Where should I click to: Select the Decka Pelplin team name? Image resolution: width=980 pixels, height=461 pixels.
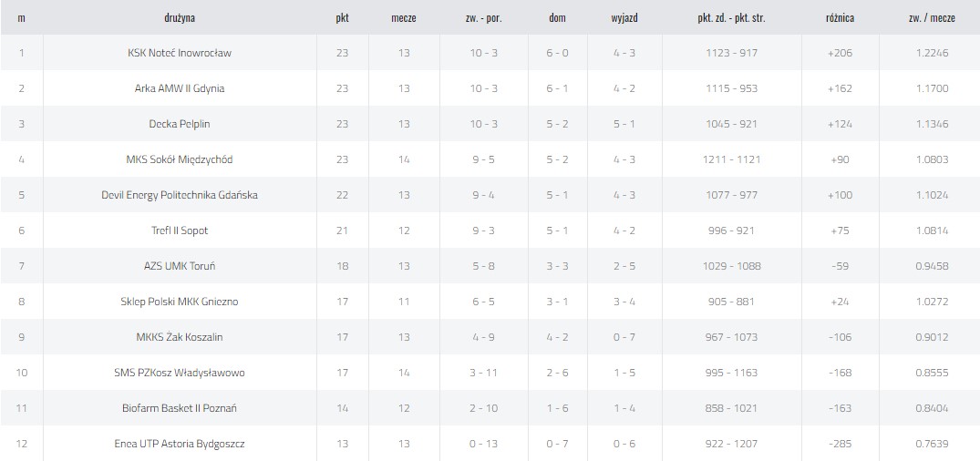click(x=180, y=124)
